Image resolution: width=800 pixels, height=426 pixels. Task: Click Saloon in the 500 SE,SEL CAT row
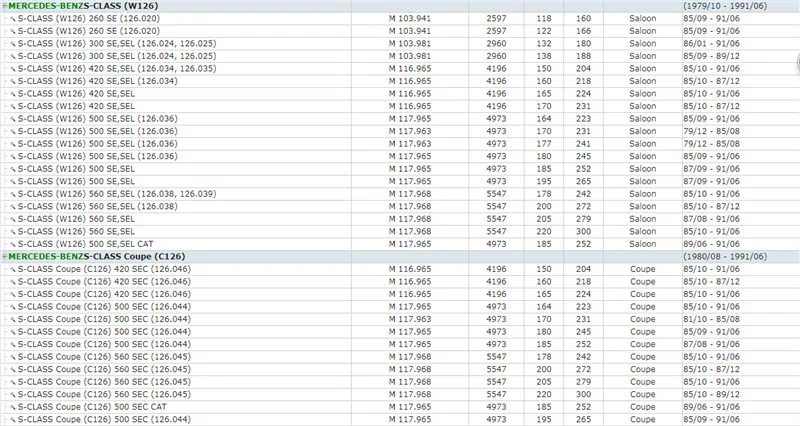pos(642,244)
